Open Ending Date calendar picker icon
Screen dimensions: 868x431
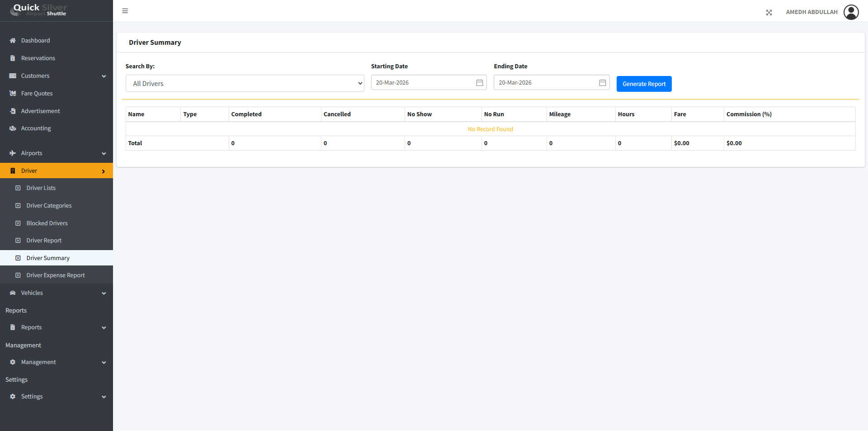[x=602, y=83]
